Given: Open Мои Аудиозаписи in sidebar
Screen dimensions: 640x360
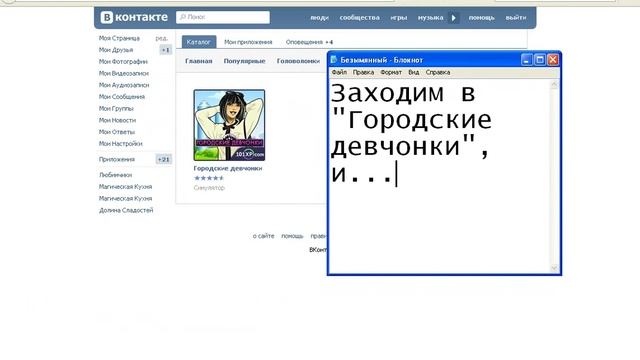Looking at the screenshot, I should [124, 85].
